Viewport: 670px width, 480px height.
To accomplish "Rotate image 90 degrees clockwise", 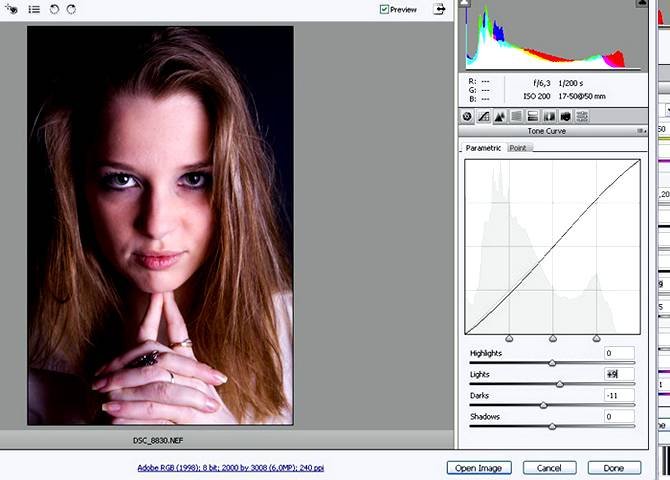I will point(70,9).
